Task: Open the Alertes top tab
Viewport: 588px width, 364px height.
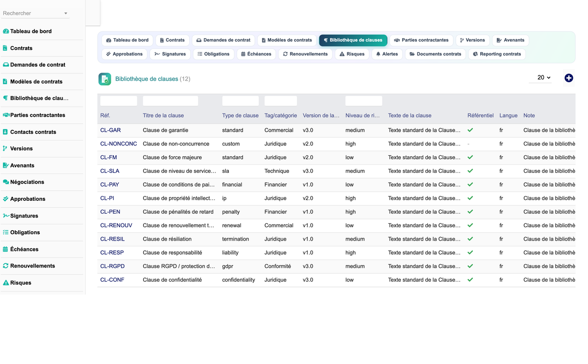Action: coord(387,54)
